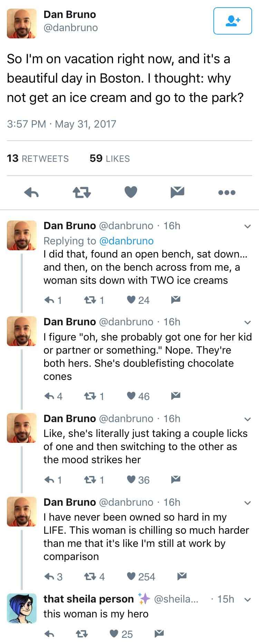Screen dimensions: 259x644
Task: Expand options chevron on doublefisting cones tweet
Action: click(247, 323)
